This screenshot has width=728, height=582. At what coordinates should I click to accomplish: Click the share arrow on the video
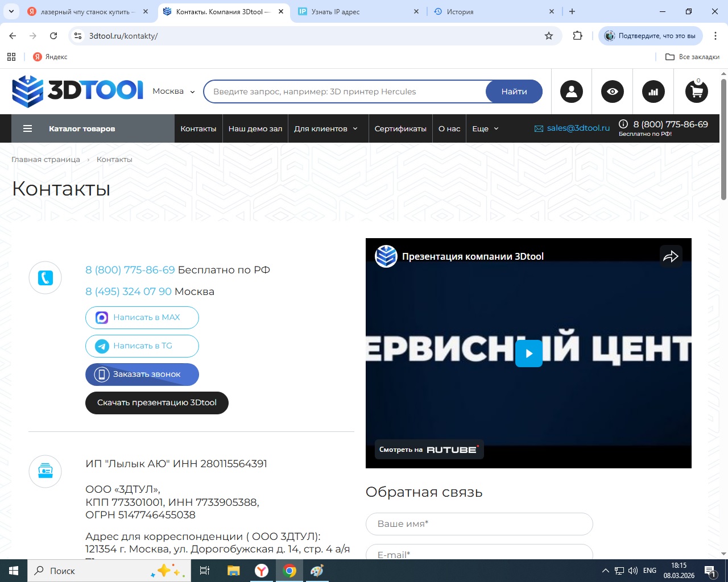[x=671, y=256]
